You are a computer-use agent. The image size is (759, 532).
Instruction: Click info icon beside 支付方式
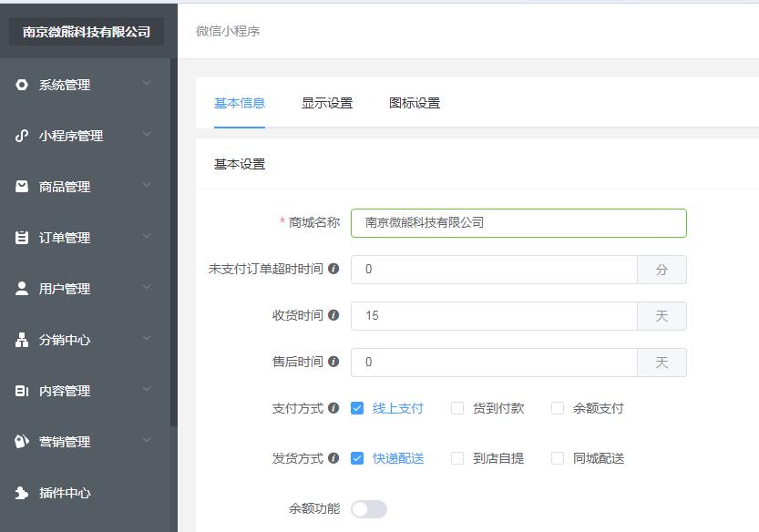click(x=333, y=408)
